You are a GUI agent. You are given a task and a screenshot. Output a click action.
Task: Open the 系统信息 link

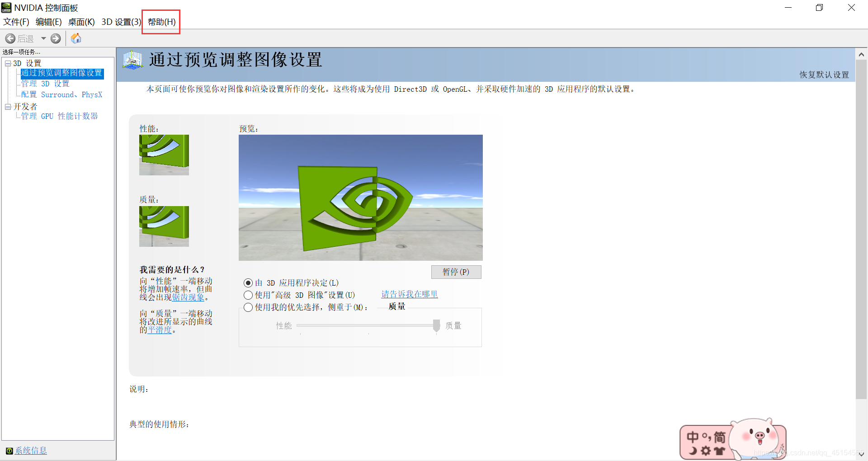click(31, 451)
